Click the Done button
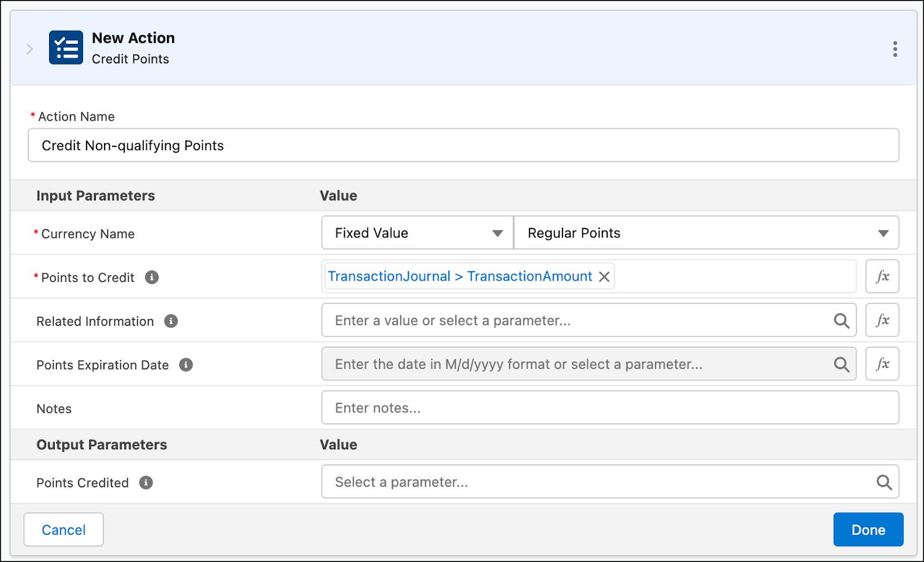Viewport: 924px width, 562px height. point(868,529)
